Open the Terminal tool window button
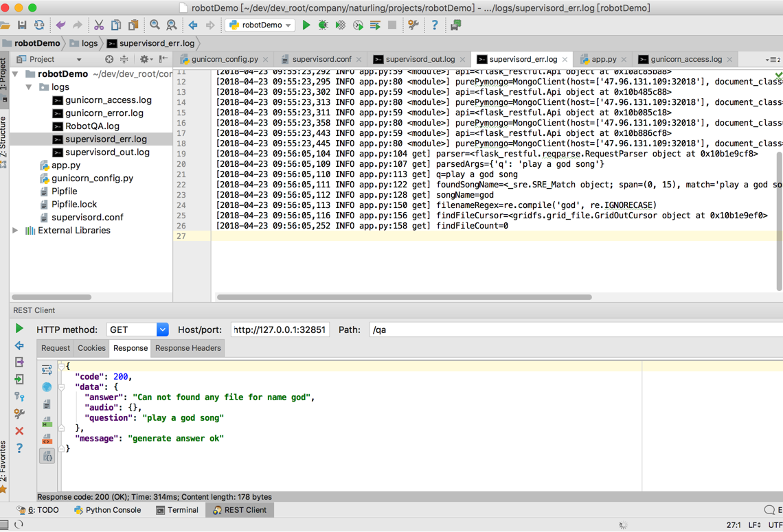The width and height of the screenshot is (783, 532). (177, 510)
